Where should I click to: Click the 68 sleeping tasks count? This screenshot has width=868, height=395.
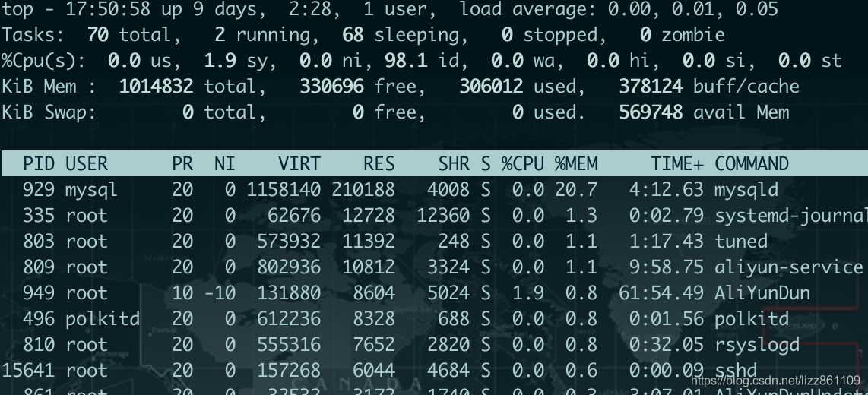click(353, 35)
